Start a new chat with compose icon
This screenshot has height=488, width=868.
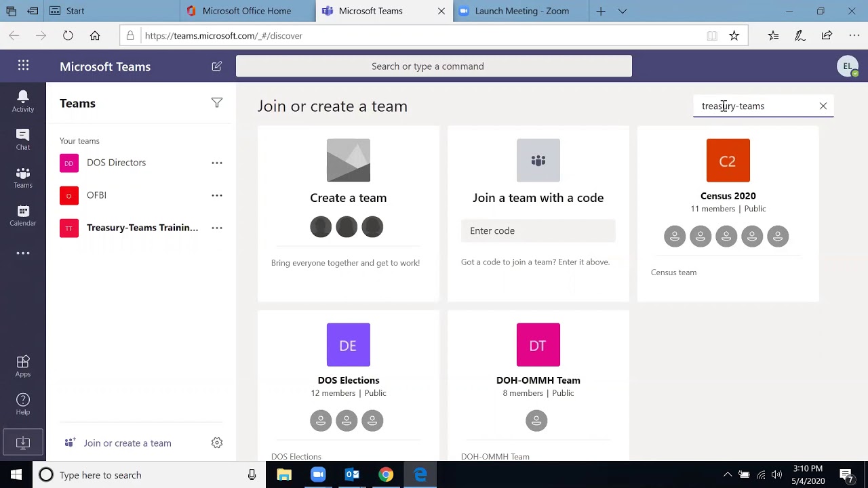(216, 66)
